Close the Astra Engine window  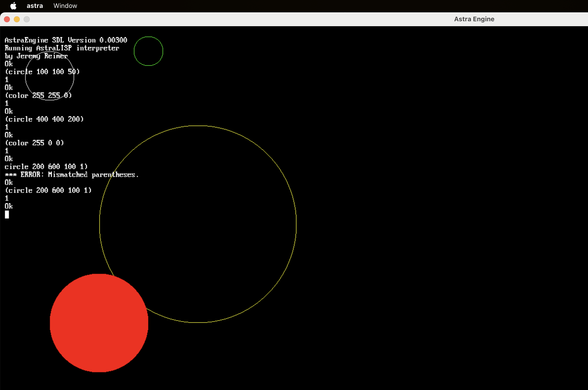[7, 19]
